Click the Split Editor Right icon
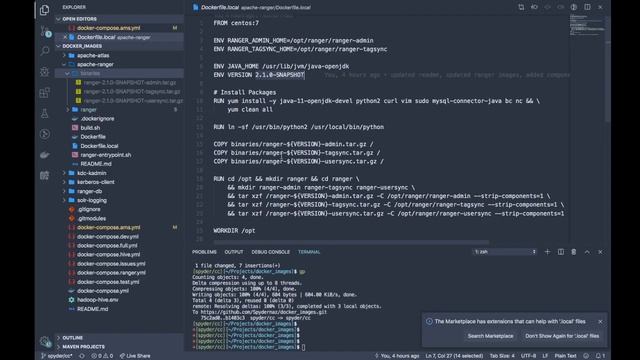 tap(587, 7)
